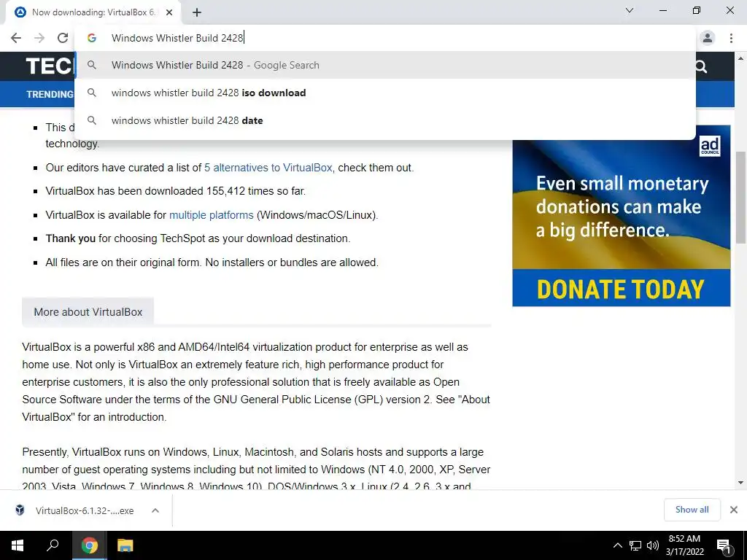Click the Ad Council logo on the ad

(x=710, y=146)
